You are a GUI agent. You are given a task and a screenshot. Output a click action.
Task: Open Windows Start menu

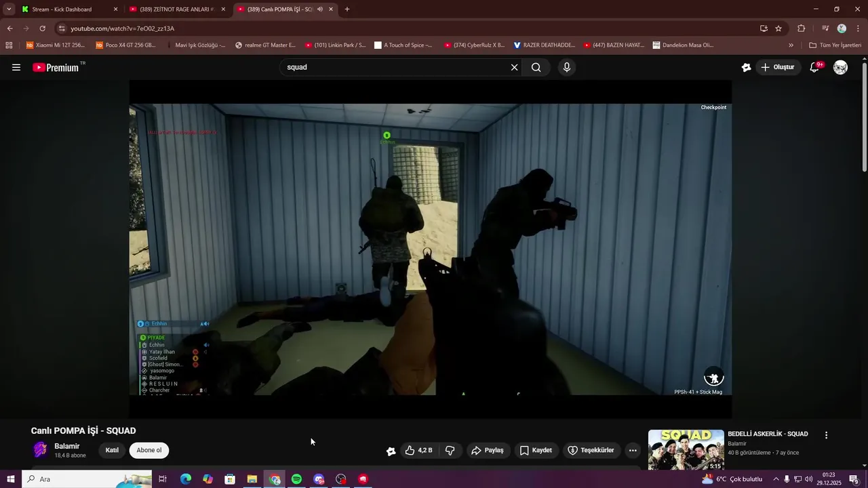pos(10,479)
